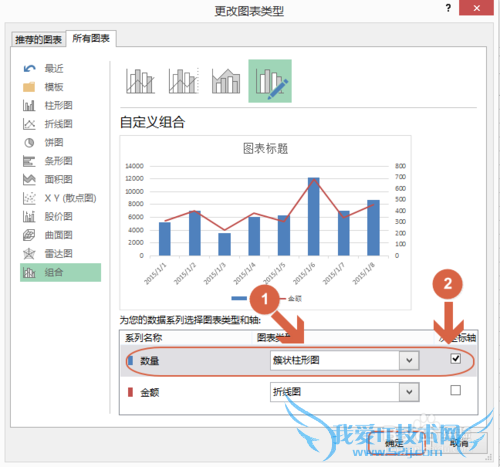Click the 系列名称 column header

pos(144,338)
